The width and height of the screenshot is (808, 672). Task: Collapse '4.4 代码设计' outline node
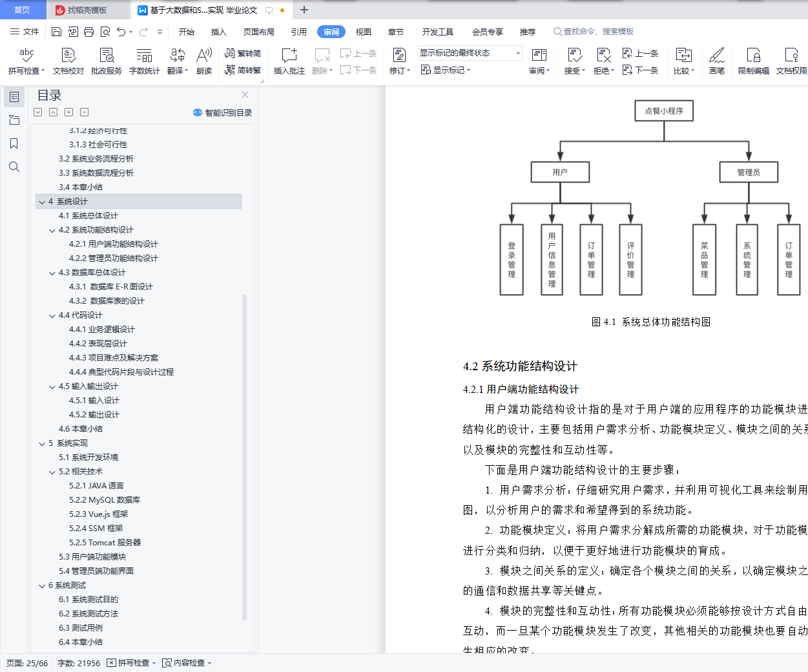tap(52, 315)
